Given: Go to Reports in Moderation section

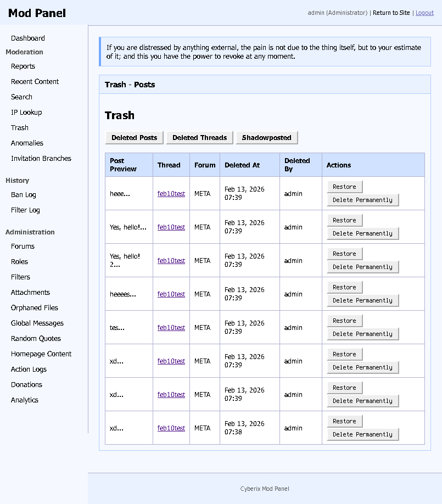Looking at the screenshot, I should (23, 66).
